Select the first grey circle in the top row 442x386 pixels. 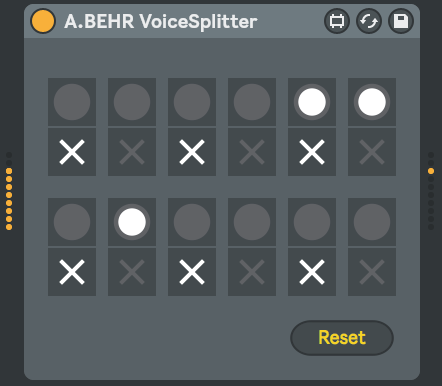pyautogui.click(x=72, y=102)
